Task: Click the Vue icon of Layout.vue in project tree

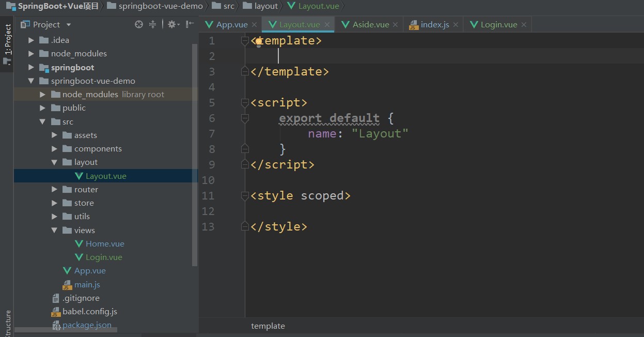Action: (79, 176)
